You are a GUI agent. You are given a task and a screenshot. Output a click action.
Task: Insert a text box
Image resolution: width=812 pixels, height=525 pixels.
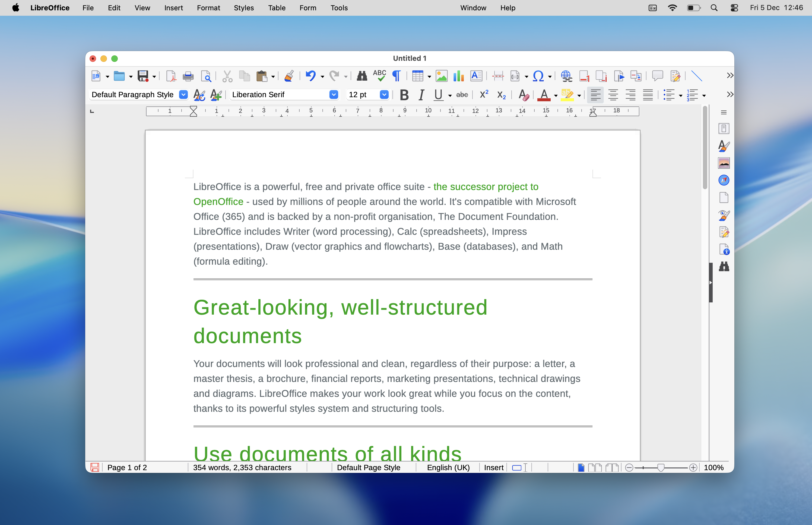pos(476,76)
